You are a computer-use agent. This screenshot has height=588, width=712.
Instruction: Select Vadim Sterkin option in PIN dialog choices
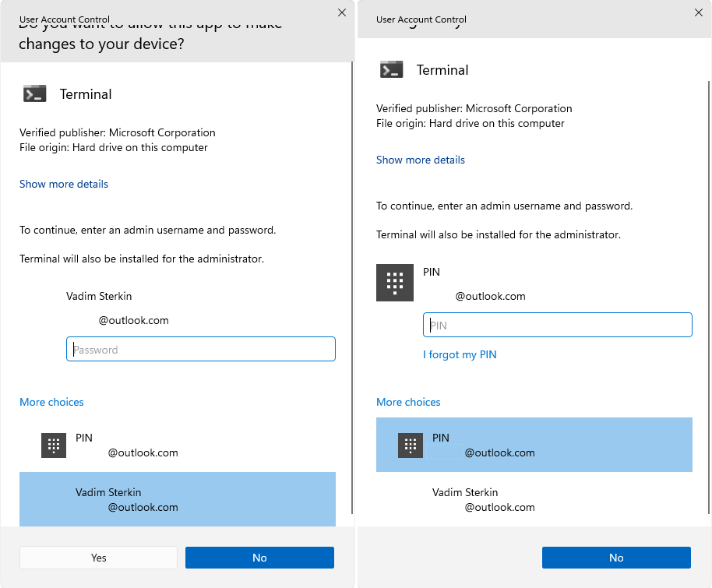534,499
